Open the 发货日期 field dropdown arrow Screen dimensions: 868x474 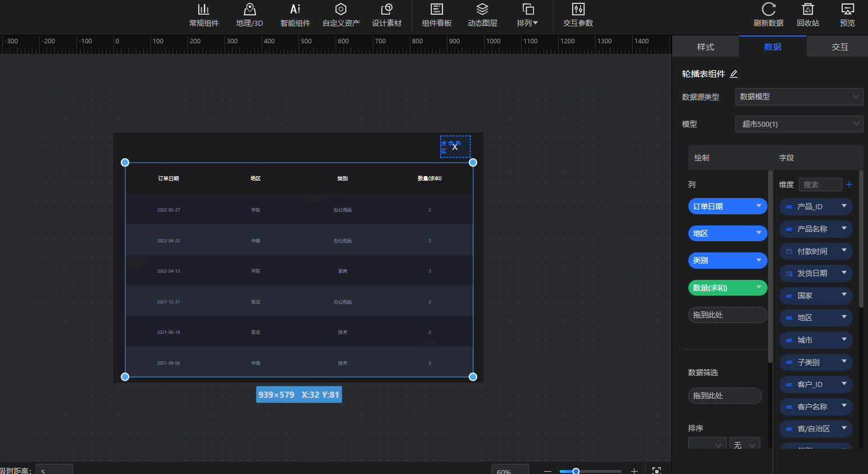pos(844,273)
